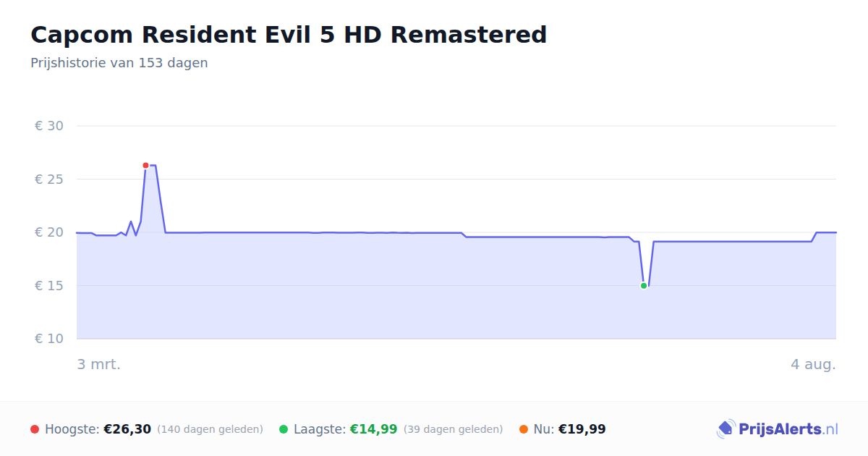Click the green lowest price marker on chart
Image resolution: width=868 pixels, height=456 pixels.
644,286
